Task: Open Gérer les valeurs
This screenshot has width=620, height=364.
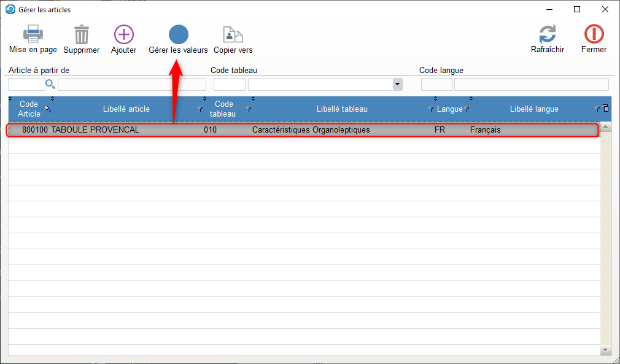Action: coord(178,35)
